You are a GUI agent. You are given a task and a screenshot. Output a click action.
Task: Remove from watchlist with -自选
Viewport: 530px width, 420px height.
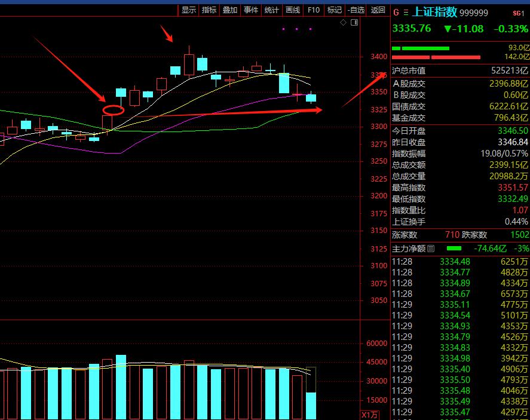tap(356, 10)
